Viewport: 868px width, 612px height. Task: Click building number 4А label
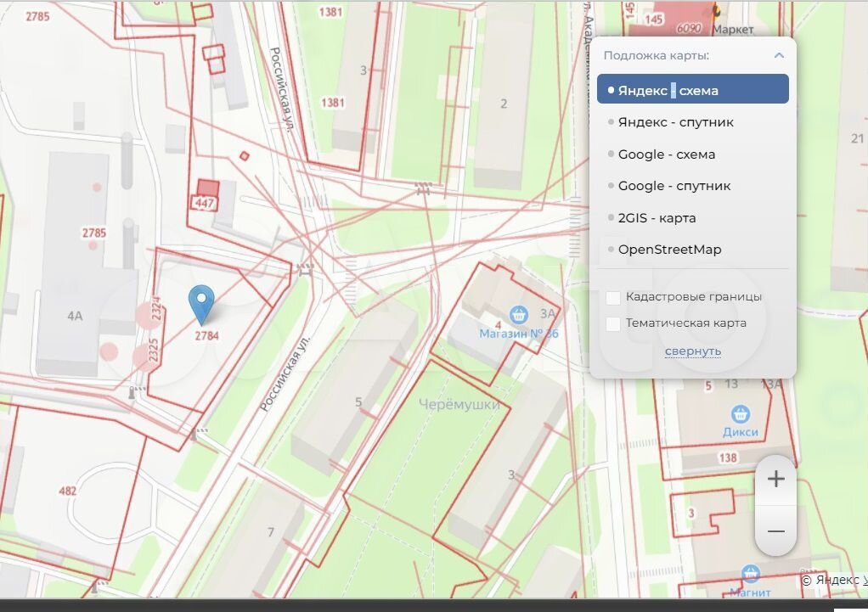(x=75, y=316)
